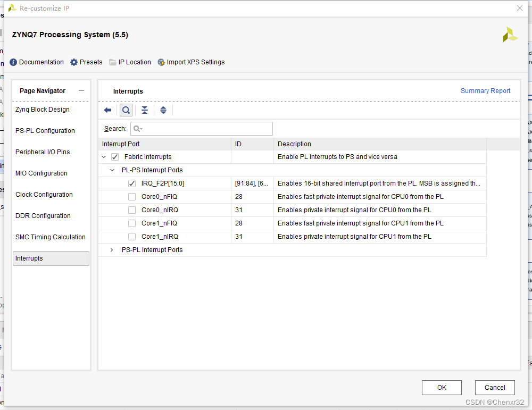Screen dimensions: 532x410
Task: Click Import XPS Settings button
Action: coord(191,62)
